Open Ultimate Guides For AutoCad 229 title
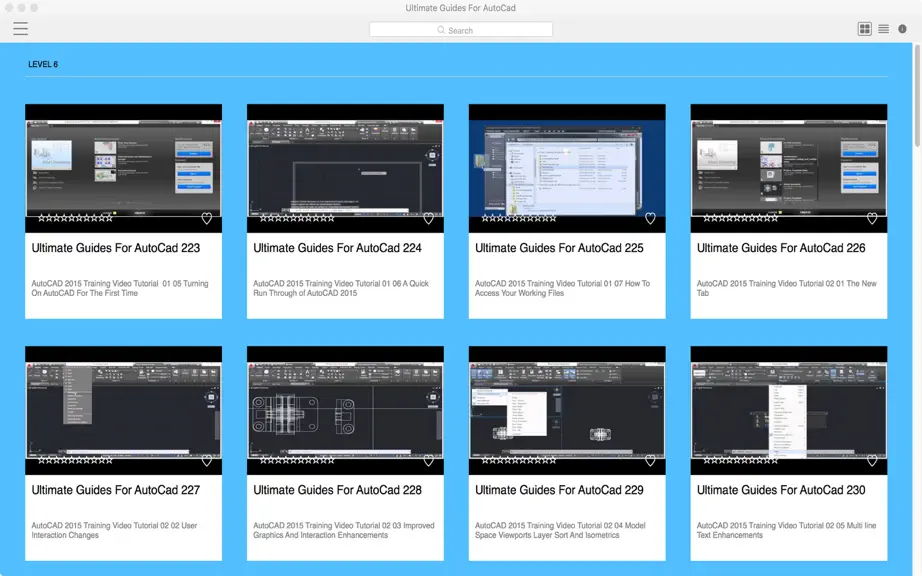The width and height of the screenshot is (922, 576). click(x=559, y=490)
